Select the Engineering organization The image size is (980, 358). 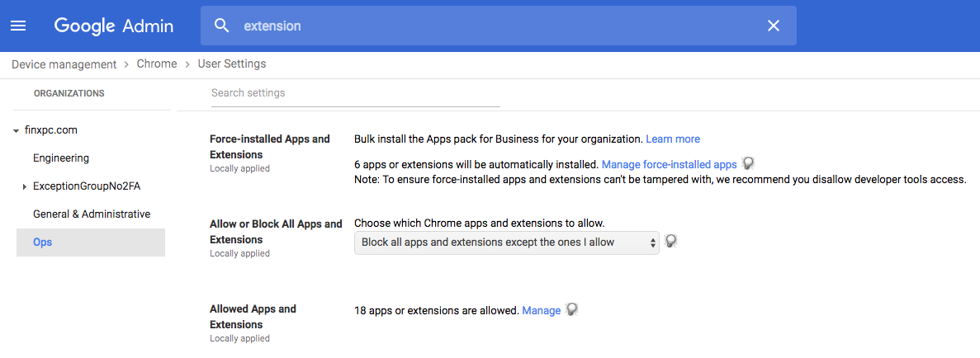(61, 158)
